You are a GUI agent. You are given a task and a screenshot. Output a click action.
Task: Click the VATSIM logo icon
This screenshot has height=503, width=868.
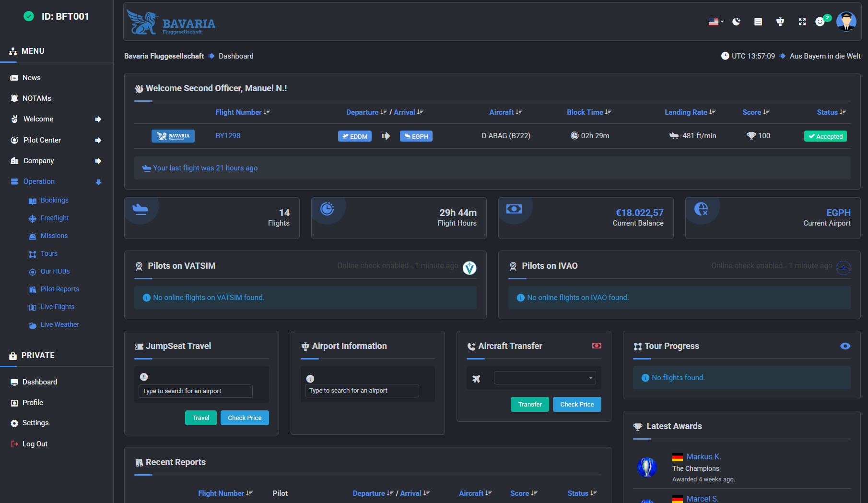[x=469, y=268]
